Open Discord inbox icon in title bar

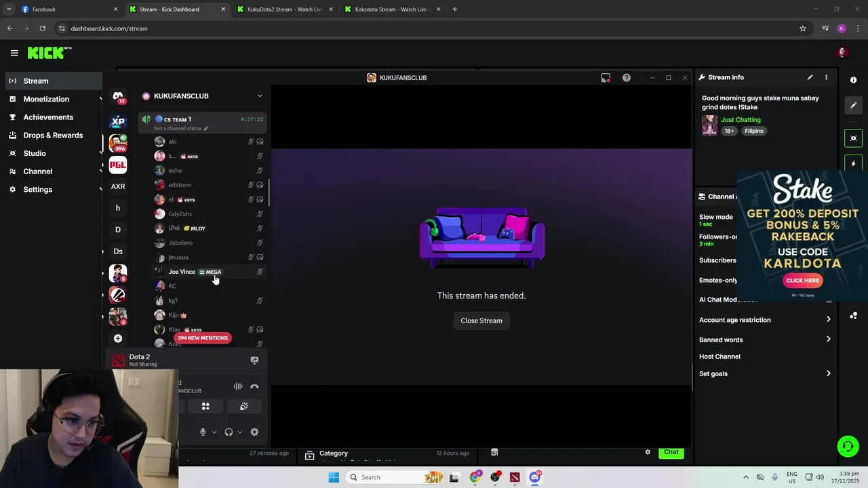[x=606, y=78]
